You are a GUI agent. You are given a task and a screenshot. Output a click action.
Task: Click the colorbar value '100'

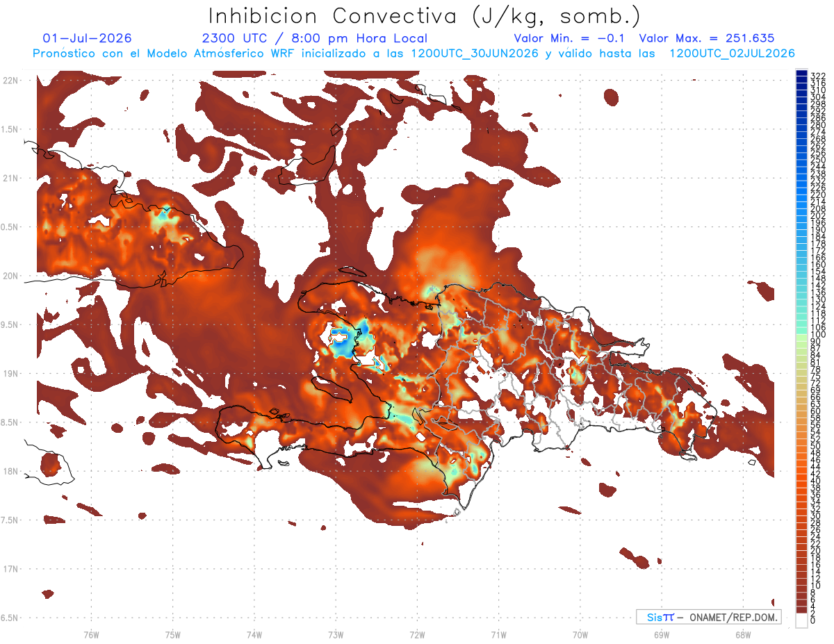[818, 335]
